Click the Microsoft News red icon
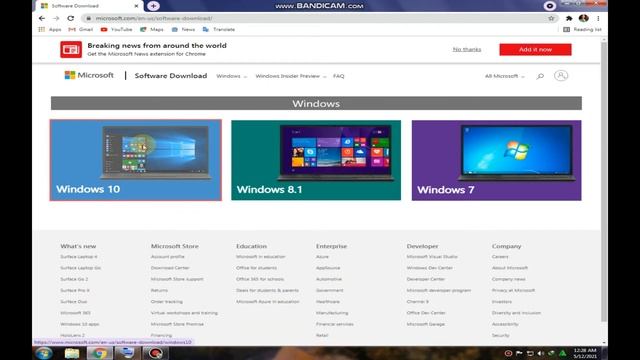 pyautogui.click(x=71, y=49)
